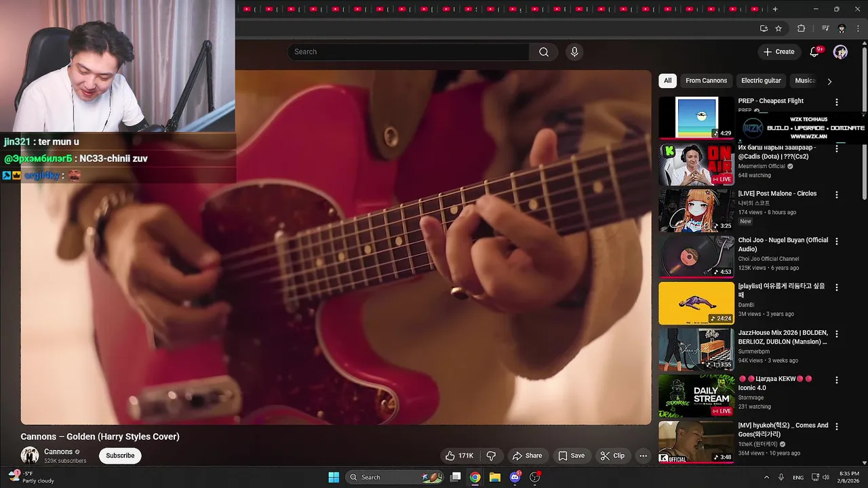This screenshot has height=488, width=868.
Task: Like the video with 171K likes
Action: click(x=458, y=455)
